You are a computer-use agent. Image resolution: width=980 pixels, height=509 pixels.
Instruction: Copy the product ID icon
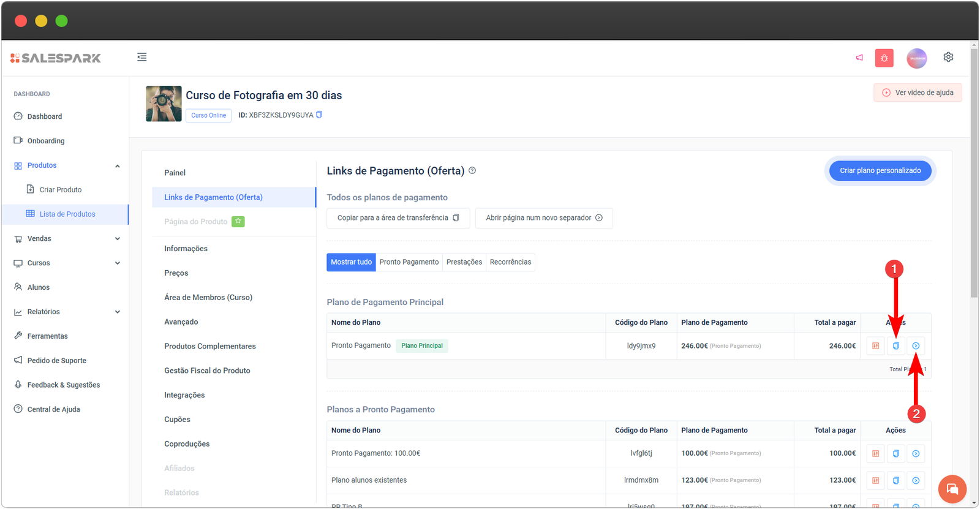coord(319,115)
